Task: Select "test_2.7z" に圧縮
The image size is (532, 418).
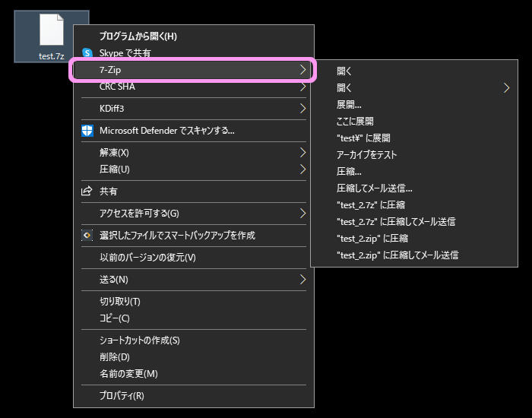Action: pos(414,205)
